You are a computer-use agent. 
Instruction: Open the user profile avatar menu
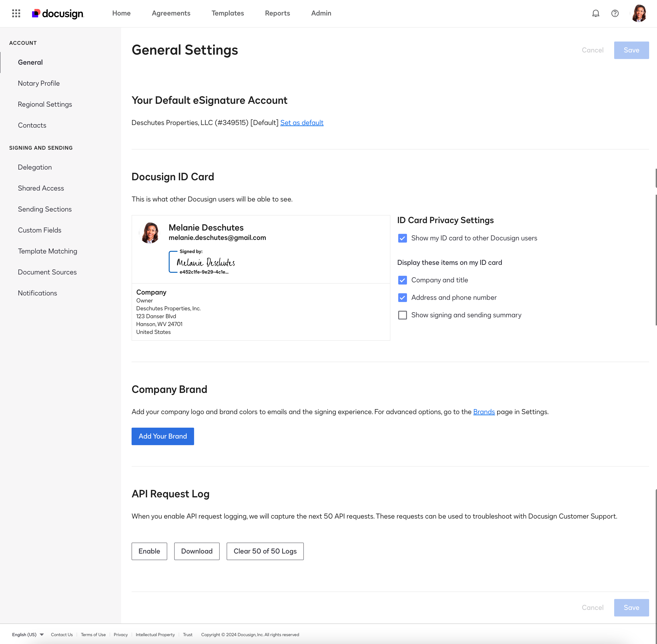(x=639, y=13)
